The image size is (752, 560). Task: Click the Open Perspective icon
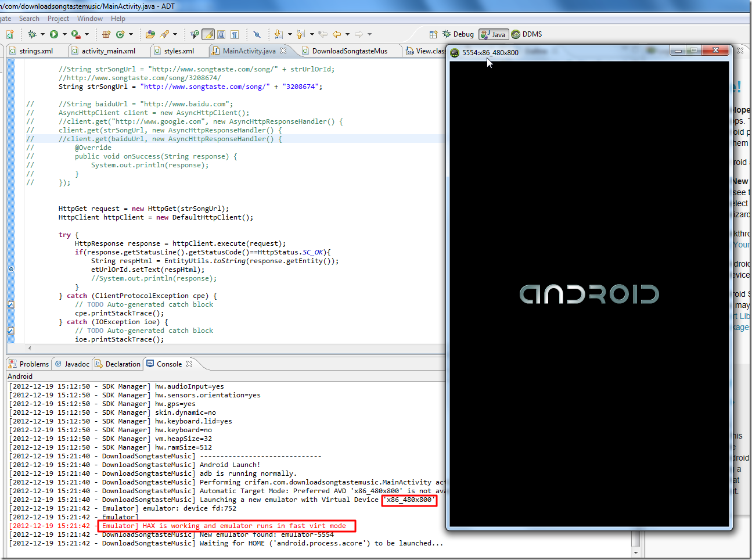pyautogui.click(x=433, y=34)
